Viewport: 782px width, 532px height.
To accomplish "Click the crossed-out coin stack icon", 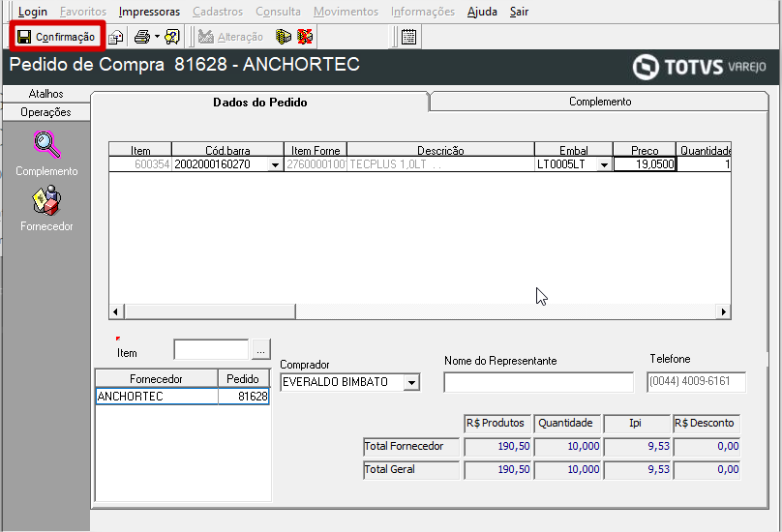I will pyautogui.click(x=305, y=37).
